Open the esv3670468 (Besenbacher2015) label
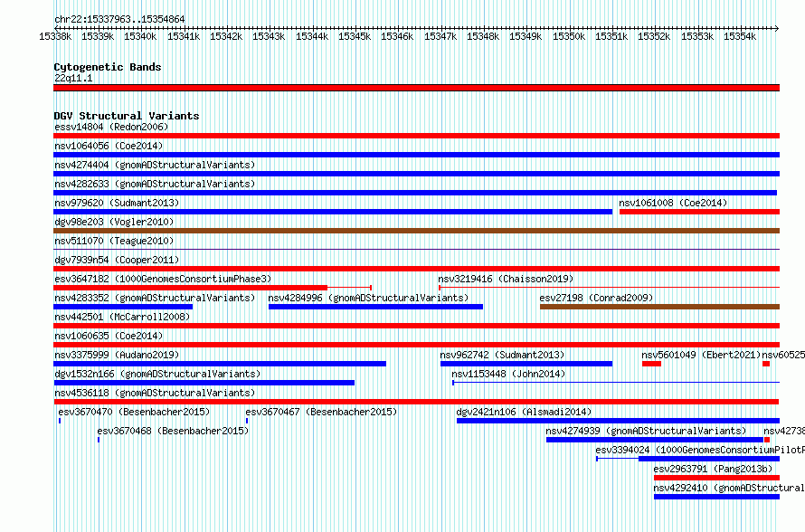The image size is (805, 532). [x=173, y=431]
